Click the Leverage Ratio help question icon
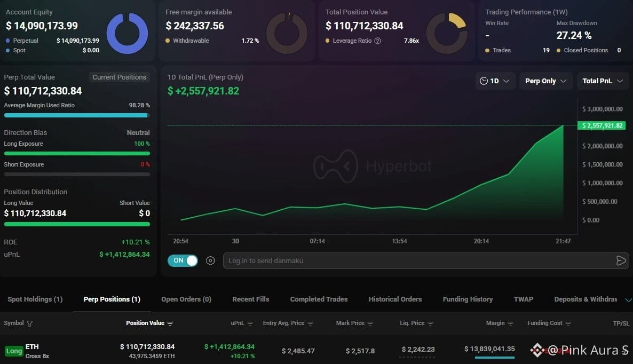The height and width of the screenshot is (364, 633). 377,41
